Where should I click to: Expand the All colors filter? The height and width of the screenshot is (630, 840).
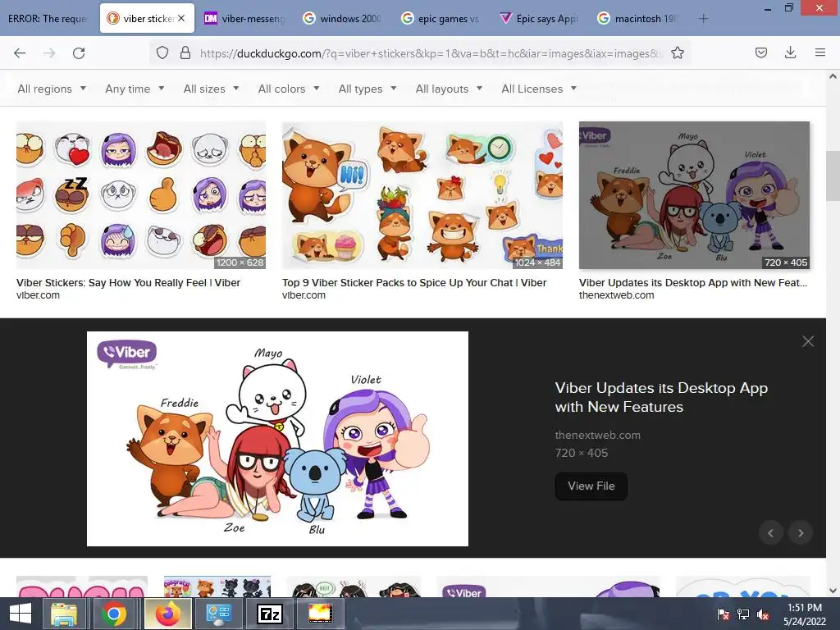[x=289, y=89]
